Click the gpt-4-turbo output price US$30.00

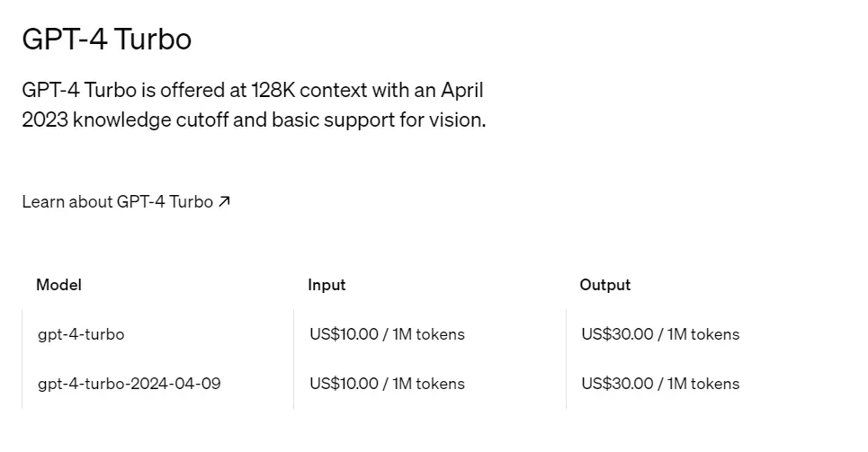click(617, 334)
